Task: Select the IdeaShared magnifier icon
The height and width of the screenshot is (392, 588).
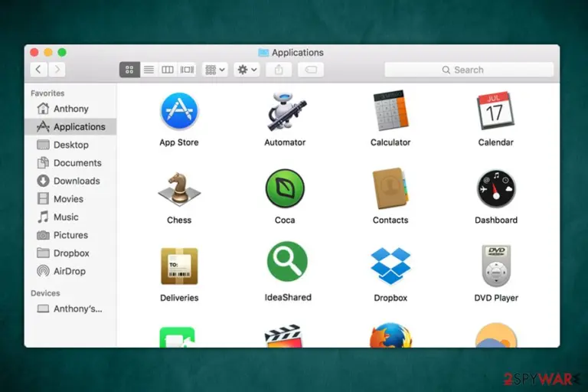Action: pos(287,261)
